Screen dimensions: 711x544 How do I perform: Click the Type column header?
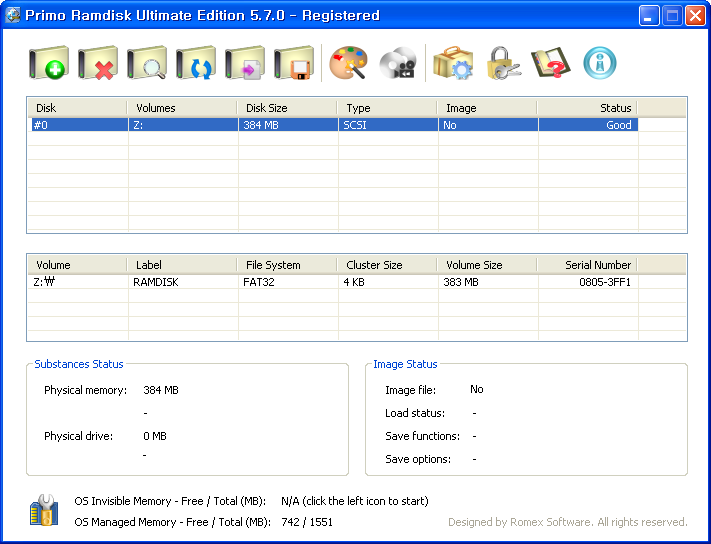[387, 108]
